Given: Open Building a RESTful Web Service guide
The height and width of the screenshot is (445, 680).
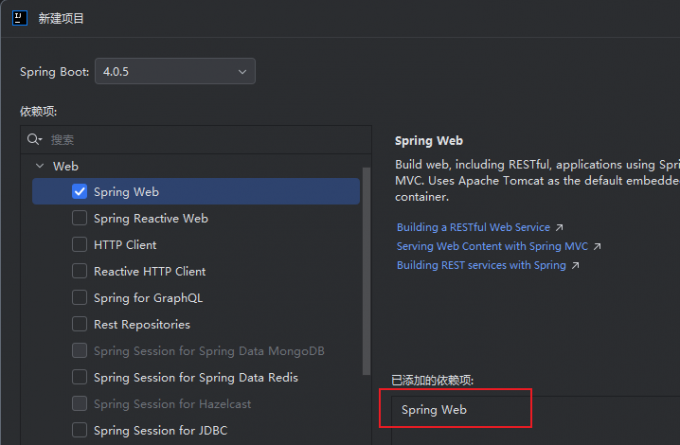Looking at the screenshot, I should click(x=473, y=227).
